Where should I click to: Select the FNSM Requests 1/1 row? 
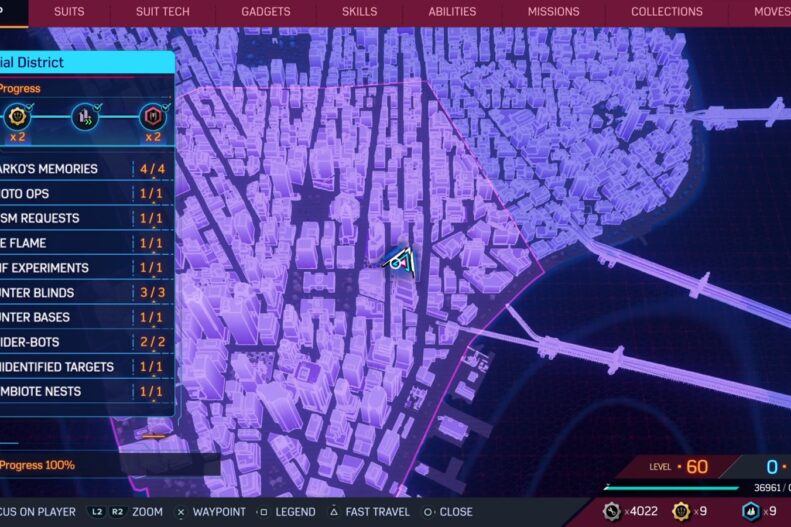coord(86,218)
